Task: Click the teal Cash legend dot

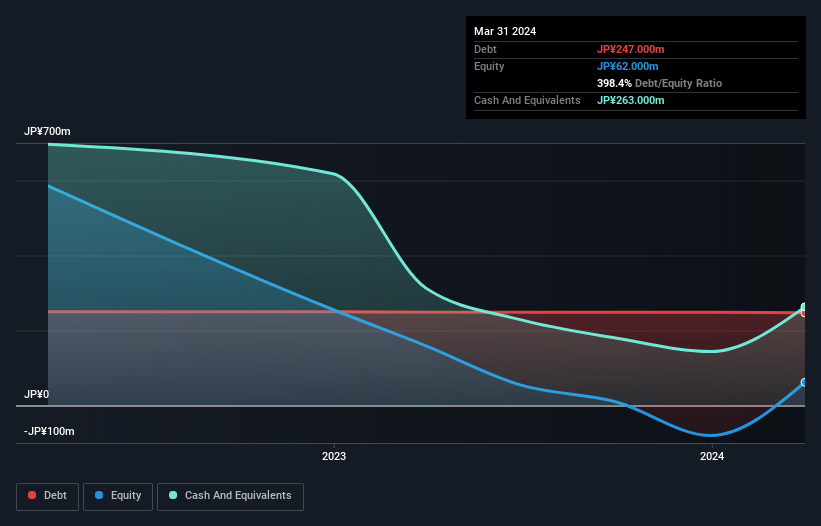Action: (173, 495)
